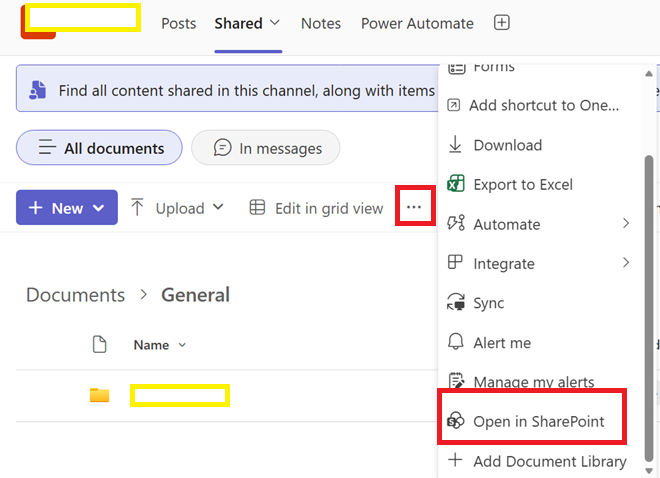Open the New button dropdown
Image resolution: width=660 pixels, height=478 pixels.
point(67,207)
